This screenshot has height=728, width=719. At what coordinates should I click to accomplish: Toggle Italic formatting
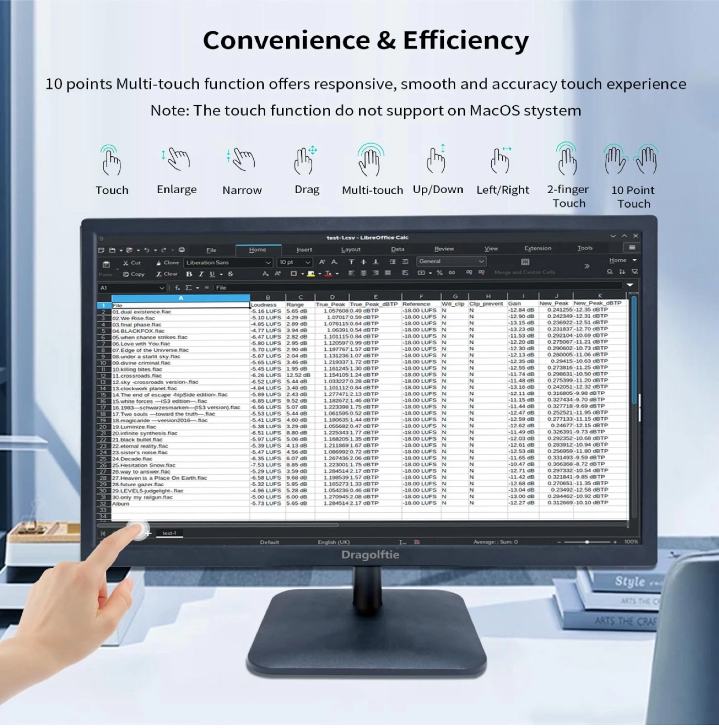coord(201,274)
